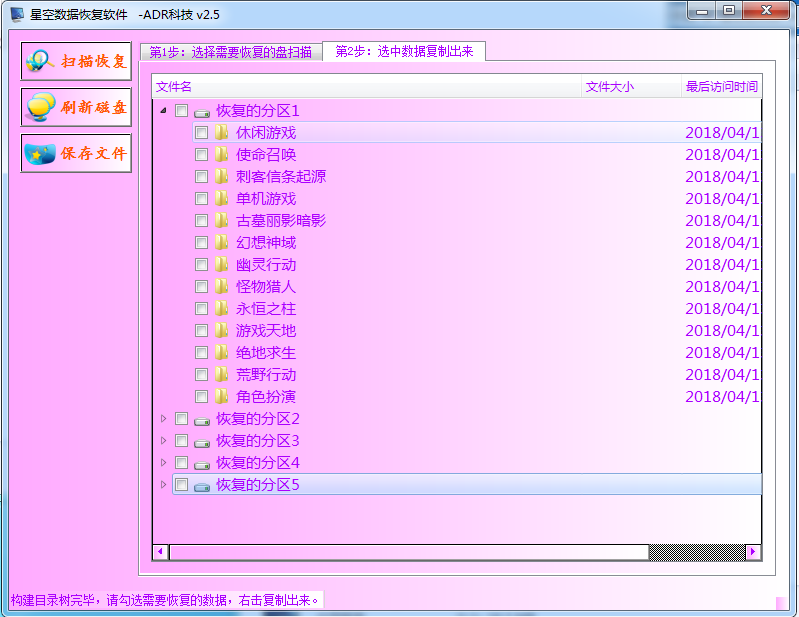The height and width of the screenshot is (617, 799).
Task: Check the 恢复的分区2 checkbox
Action: point(181,418)
